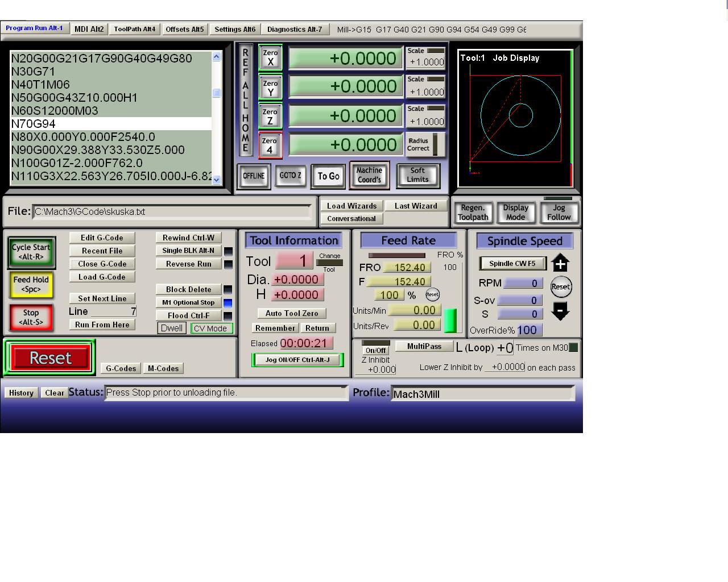
Task: Toggle Single BLK Alt-N mode
Action: point(188,251)
